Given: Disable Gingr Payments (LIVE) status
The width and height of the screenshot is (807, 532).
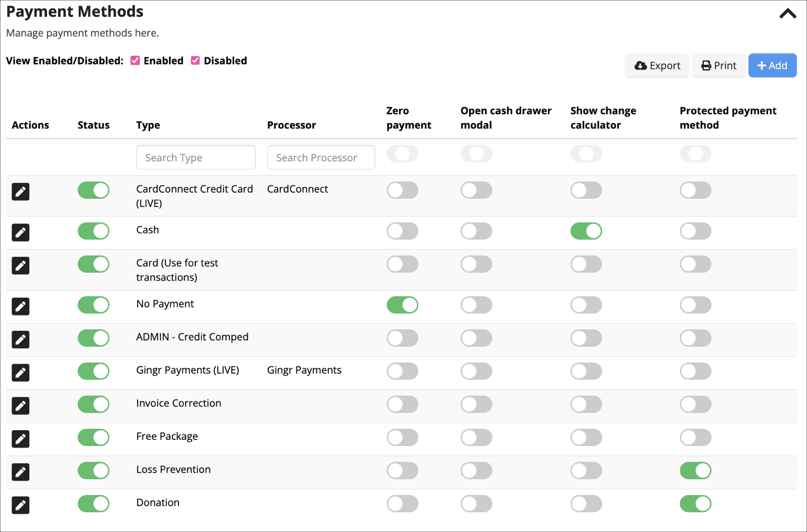Looking at the screenshot, I should (94, 371).
